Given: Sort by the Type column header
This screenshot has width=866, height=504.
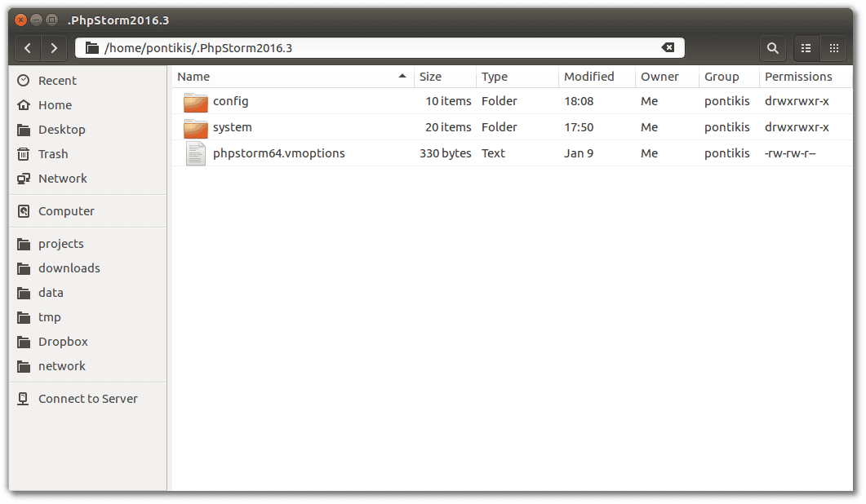Looking at the screenshot, I should coord(517,77).
